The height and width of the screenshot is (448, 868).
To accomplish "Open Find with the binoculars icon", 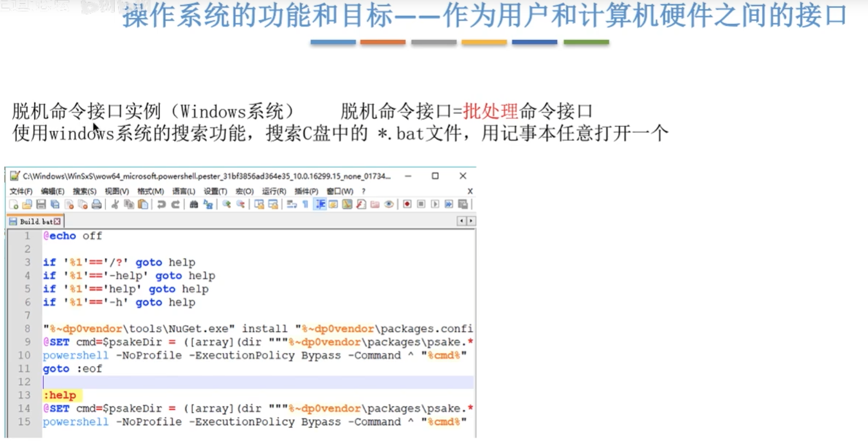I will (194, 205).
